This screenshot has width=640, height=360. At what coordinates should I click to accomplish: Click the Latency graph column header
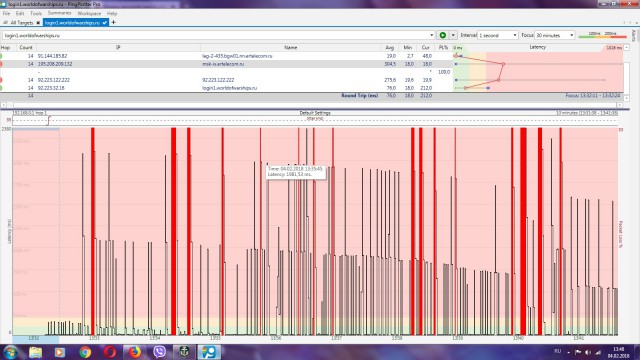[538, 47]
